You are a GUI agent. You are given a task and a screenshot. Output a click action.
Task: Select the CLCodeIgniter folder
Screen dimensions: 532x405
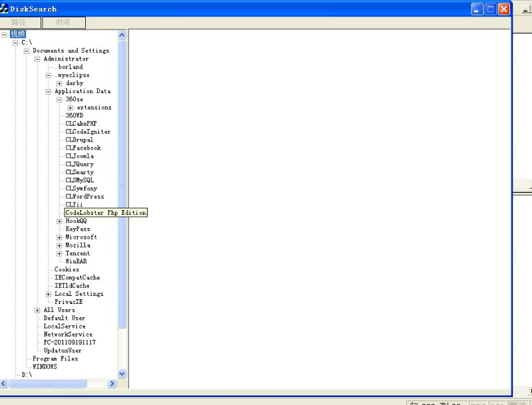pos(88,132)
